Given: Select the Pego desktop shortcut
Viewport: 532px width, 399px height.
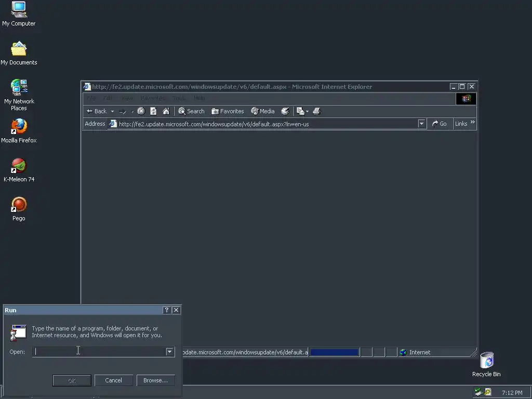Looking at the screenshot, I should 19,209.
